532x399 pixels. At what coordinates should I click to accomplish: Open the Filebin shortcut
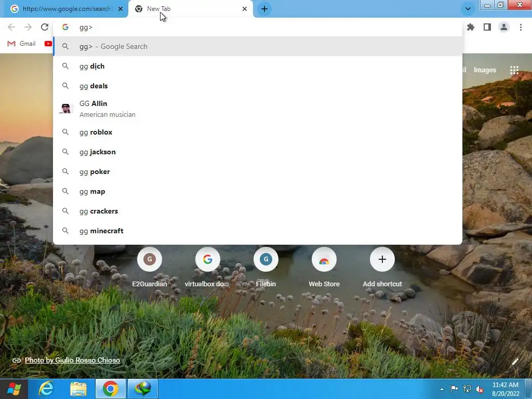[x=266, y=268]
